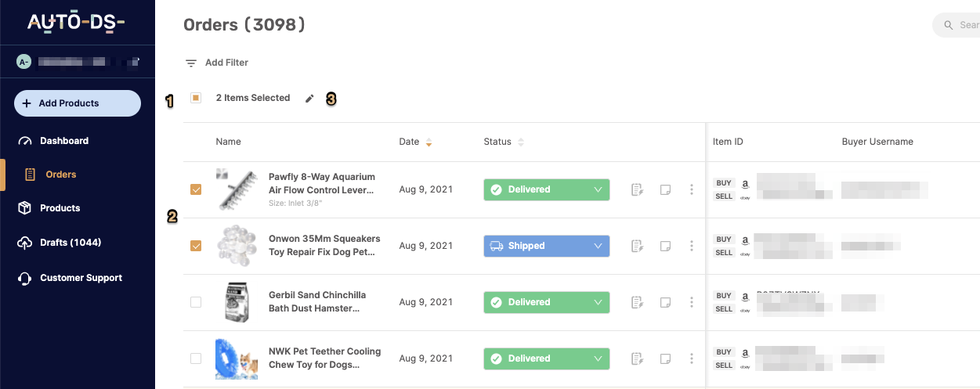Click the sticky note icon for Onwon Squeakers order
980x389 pixels.
coord(666,246)
